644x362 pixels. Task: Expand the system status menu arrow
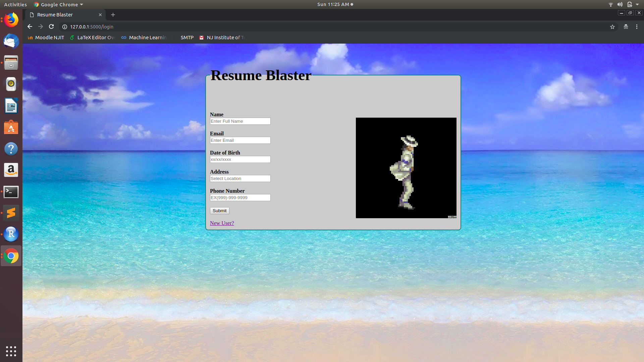(637, 4)
